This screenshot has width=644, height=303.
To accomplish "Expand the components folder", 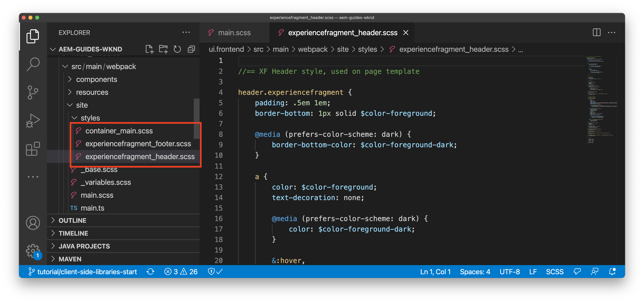I will [96, 79].
